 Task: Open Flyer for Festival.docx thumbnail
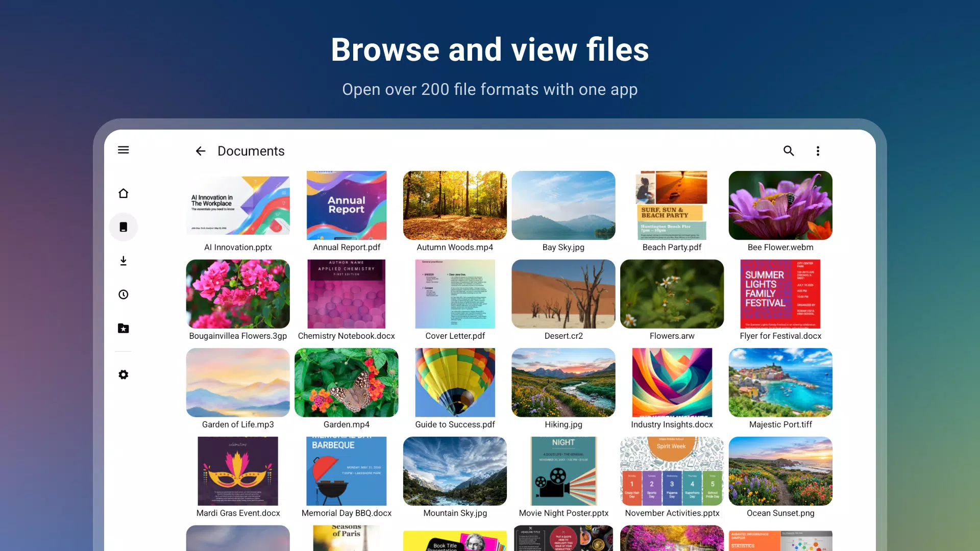[x=780, y=294]
